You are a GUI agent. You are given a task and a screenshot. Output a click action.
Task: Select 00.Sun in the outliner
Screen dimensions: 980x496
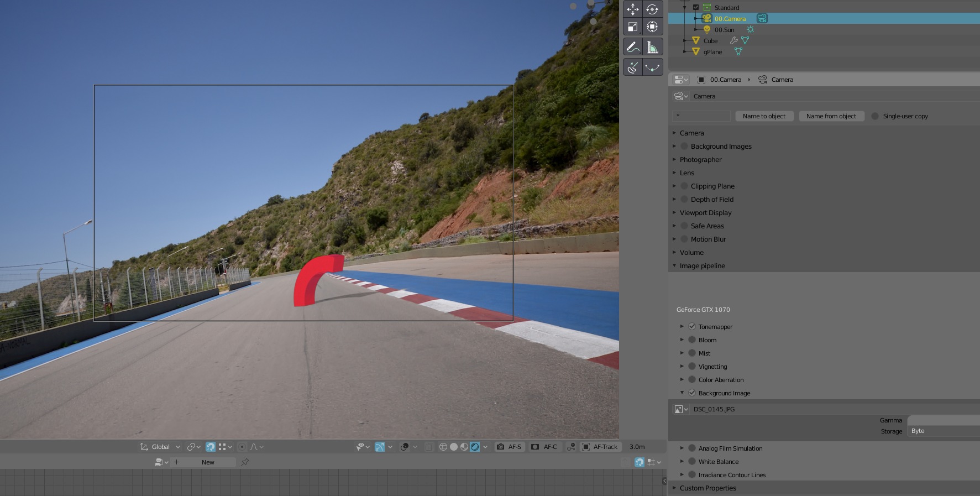(x=724, y=30)
